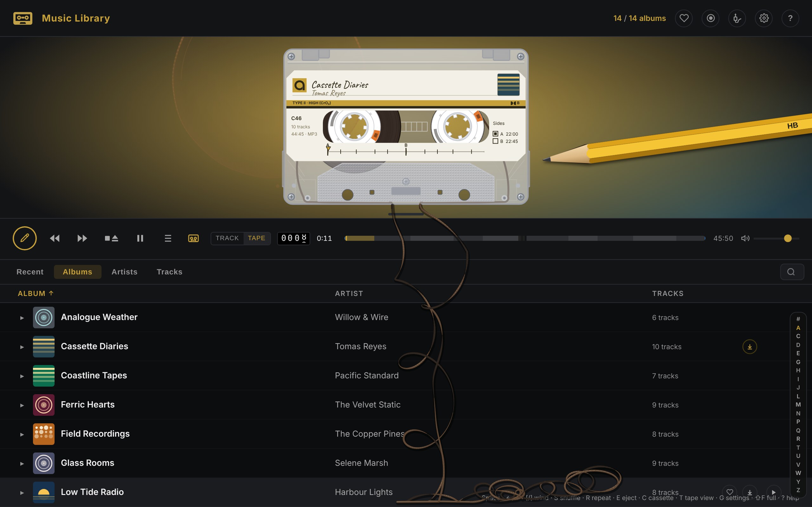Open favorites with the heart icon
Viewport: 812px width, 507px height.
(684, 18)
